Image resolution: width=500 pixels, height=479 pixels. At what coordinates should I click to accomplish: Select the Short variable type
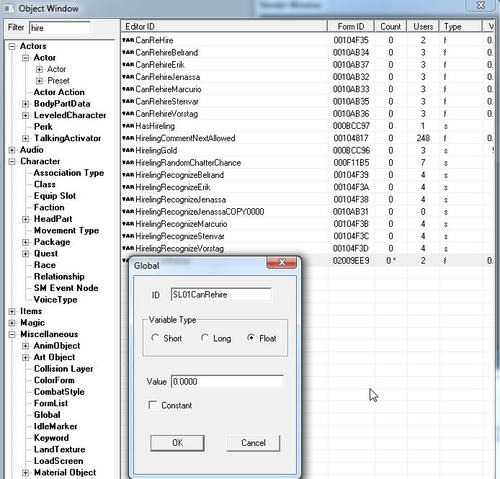click(x=155, y=338)
